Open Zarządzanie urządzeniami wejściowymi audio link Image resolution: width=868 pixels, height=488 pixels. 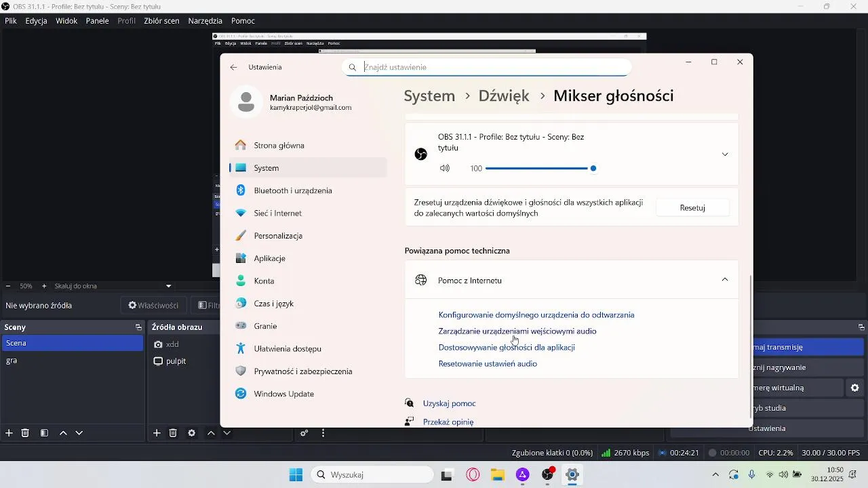click(517, 331)
